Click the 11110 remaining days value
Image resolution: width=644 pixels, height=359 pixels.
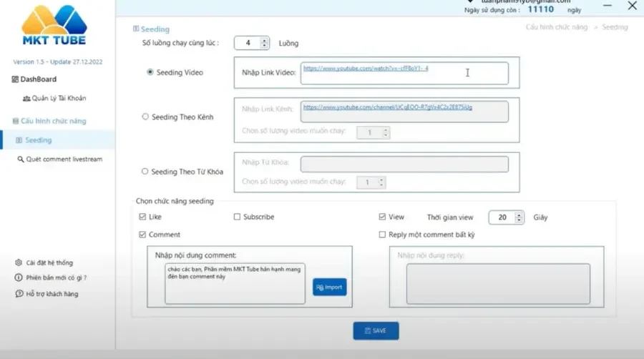tap(540, 9)
